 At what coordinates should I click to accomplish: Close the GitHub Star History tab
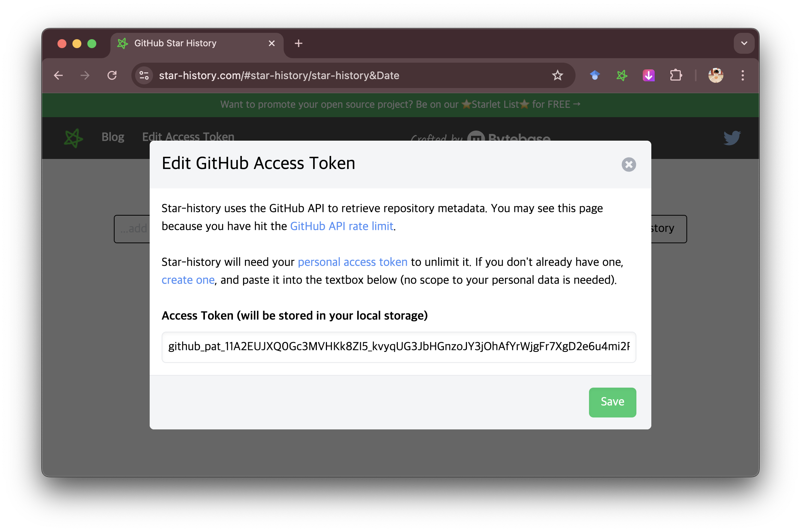pos(272,43)
